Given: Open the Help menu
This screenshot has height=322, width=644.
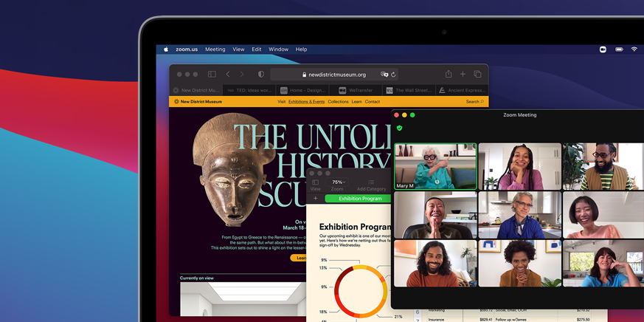Looking at the screenshot, I should pyautogui.click(x=301, y=49).
